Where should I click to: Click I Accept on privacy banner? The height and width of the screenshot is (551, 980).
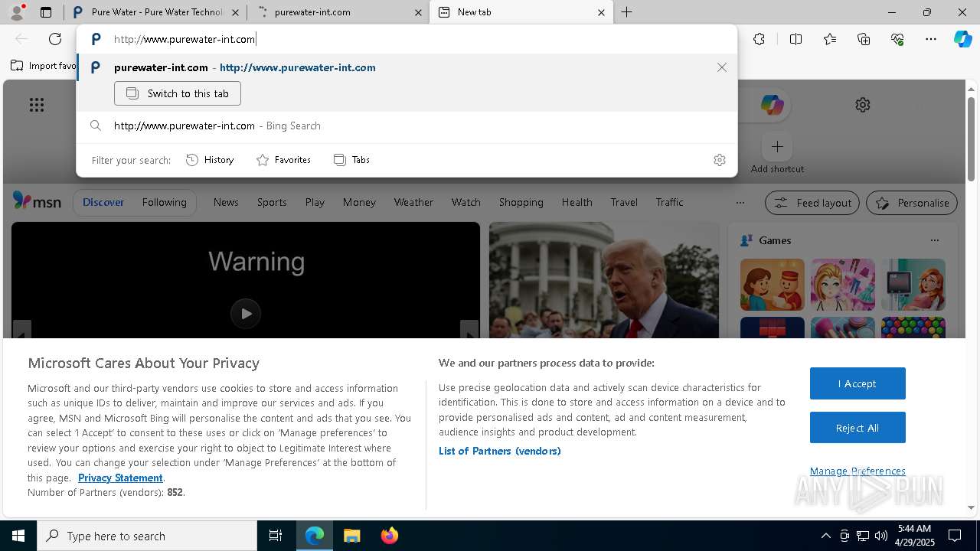pyautogui.click(x=857, y=383)
